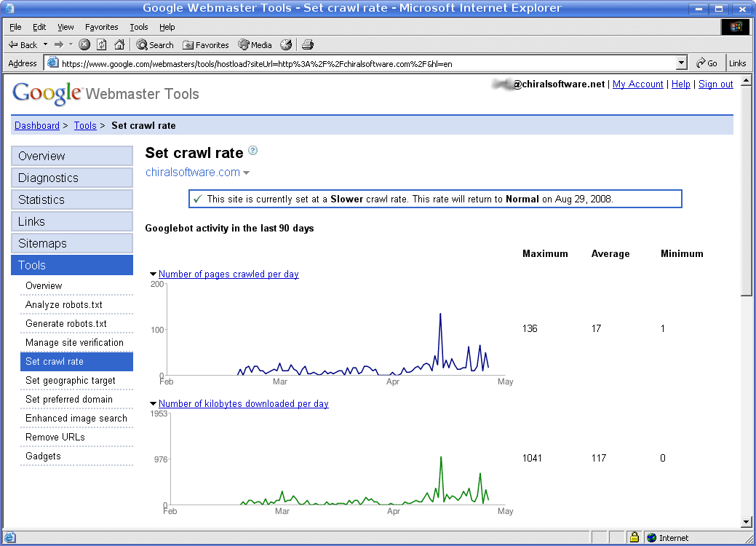Open the Favorites toolbar button
The width and height of the screenshot is (756, 546).
click(205, 45)
